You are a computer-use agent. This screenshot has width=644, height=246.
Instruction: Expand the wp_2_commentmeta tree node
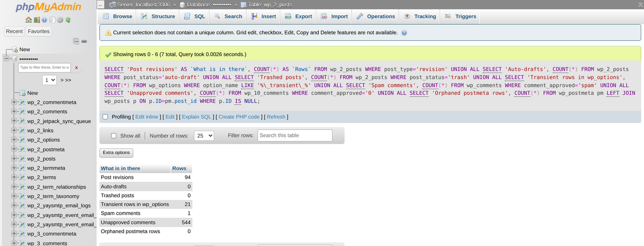click(x=14, y=102)
